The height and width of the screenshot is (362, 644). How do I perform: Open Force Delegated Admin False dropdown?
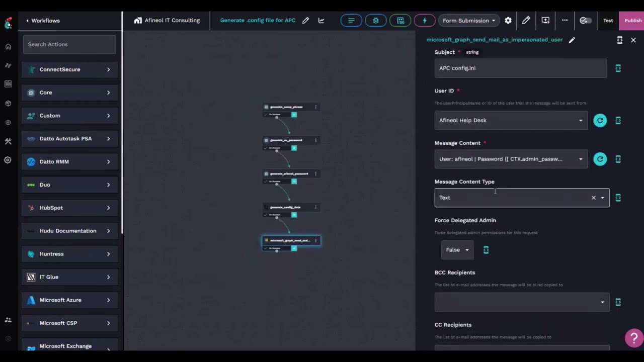click(457, 250)
